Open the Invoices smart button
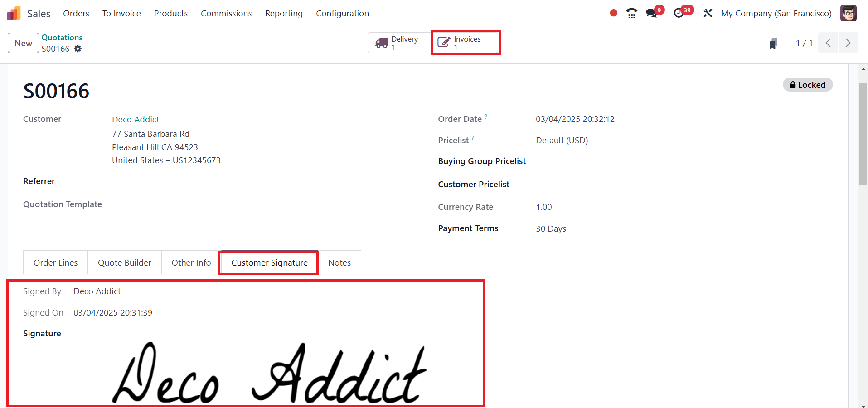Image resolution: width=868 pixels, height=408 pixels. click(466, 43)
